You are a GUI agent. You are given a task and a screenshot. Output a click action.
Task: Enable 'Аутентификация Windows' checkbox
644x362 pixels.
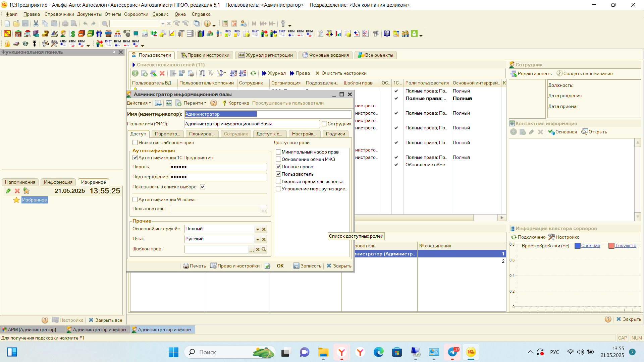click(135, 199)
